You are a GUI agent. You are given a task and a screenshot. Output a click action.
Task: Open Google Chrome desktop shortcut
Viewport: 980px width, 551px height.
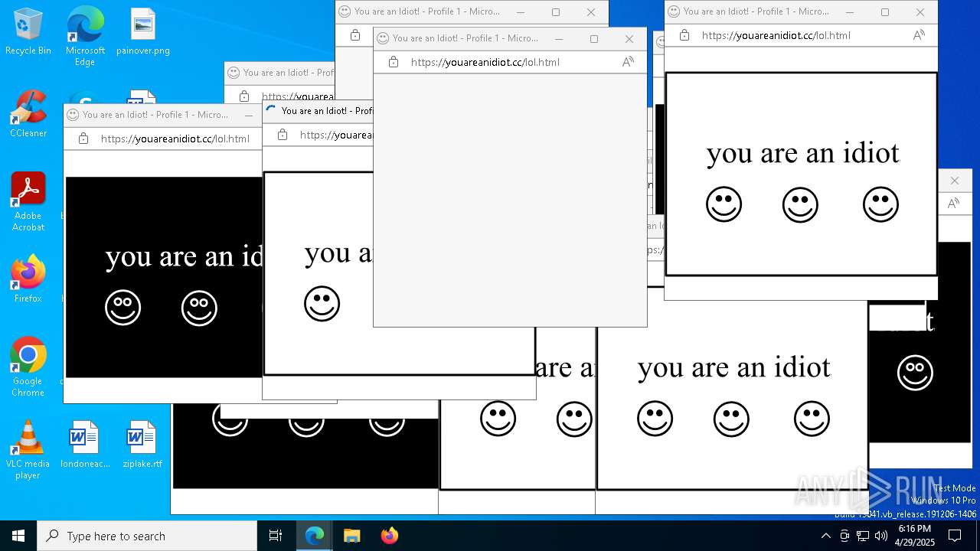click(x=28, y=367)
